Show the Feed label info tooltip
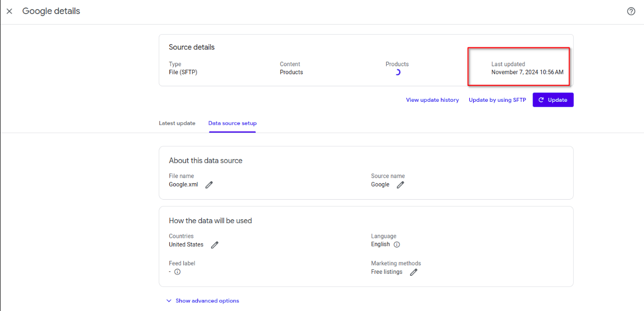 177,272
